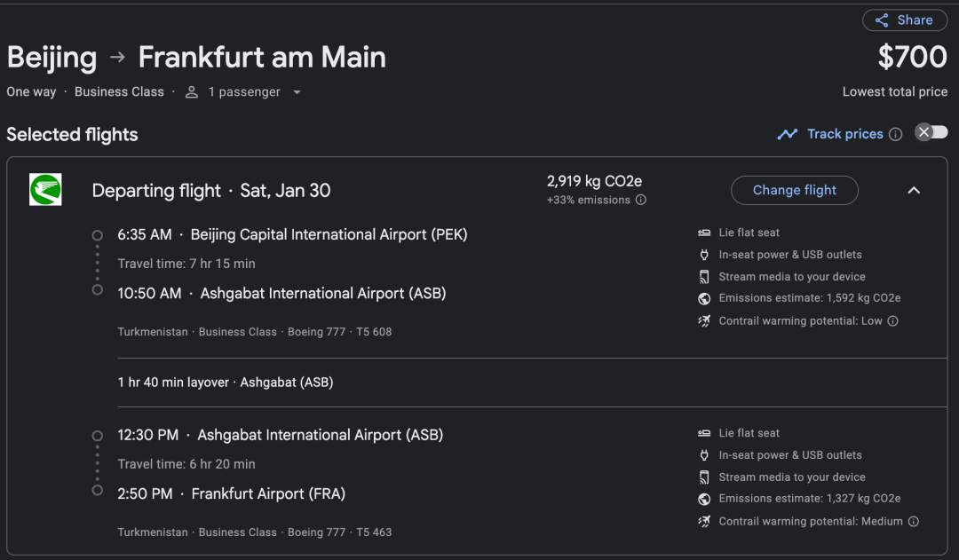The height and width of the screenshot is (560, 959).
Task: Collapse the departing flight details chevron
Action: point(914,190)
